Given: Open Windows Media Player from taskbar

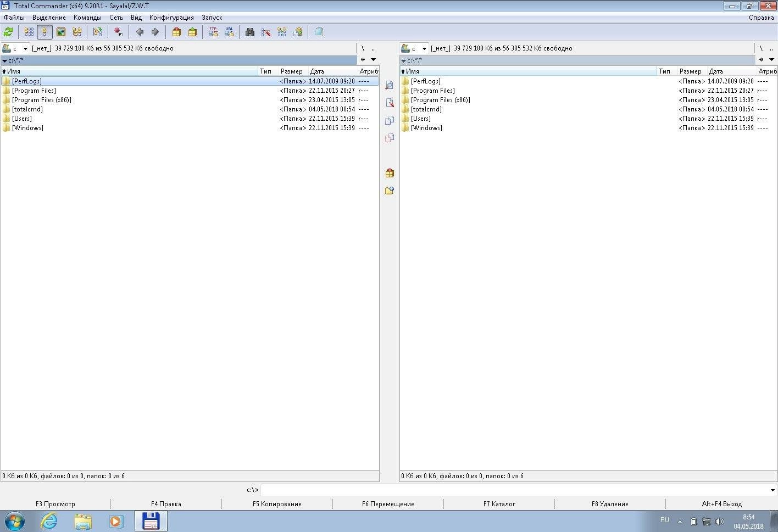Looking at the screenshot, I should coord(116,521).
